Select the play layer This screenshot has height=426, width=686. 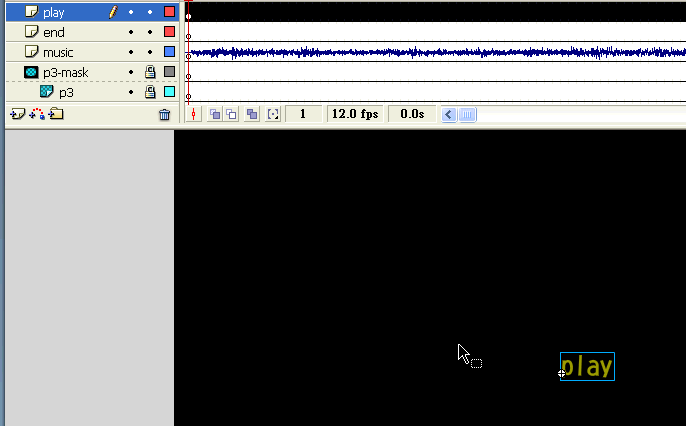92,12
